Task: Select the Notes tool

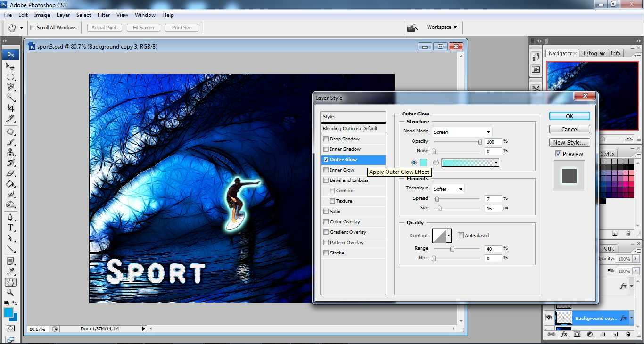Action: click(x=10, y=262)
